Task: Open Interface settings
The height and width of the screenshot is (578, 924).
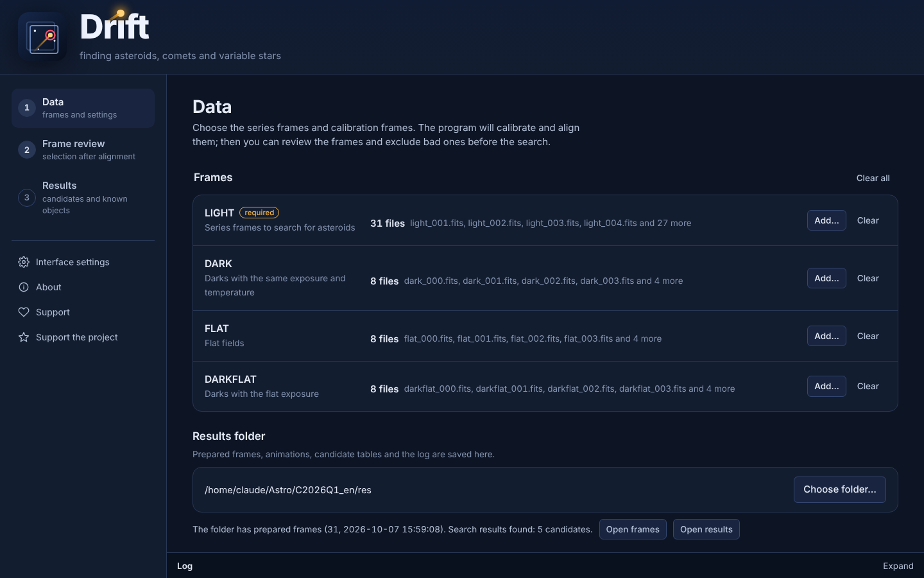Action: tap(83, 262)
